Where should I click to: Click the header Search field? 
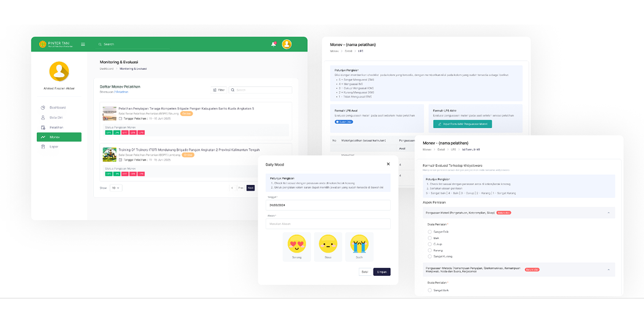pos(134,44)
